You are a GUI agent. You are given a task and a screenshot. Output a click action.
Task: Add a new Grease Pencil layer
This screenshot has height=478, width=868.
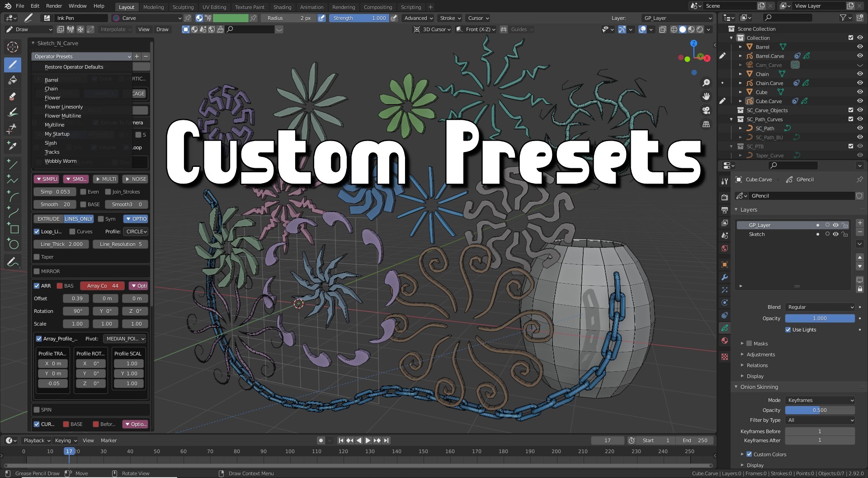coord(860,223)
